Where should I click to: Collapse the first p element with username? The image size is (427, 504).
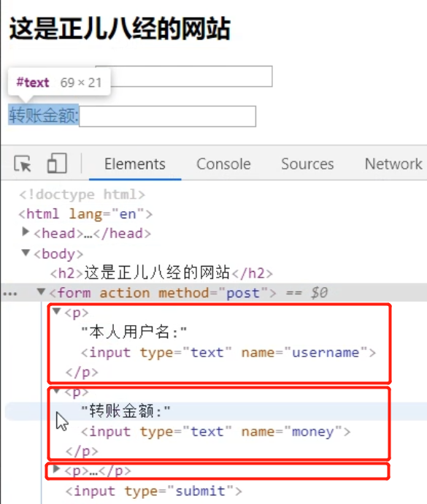[57, 311]
